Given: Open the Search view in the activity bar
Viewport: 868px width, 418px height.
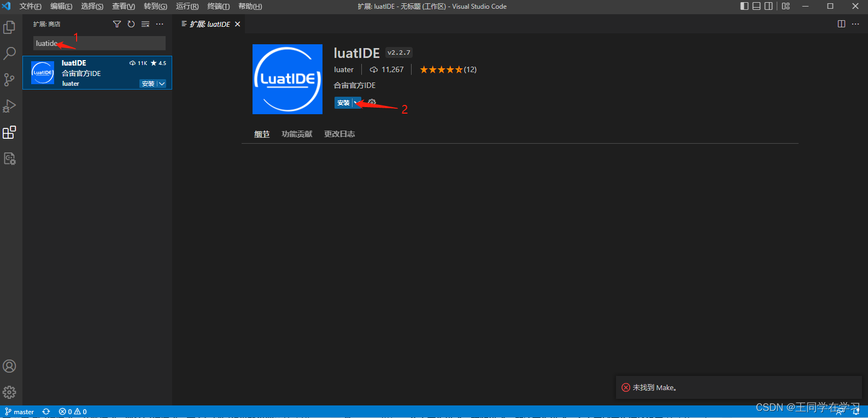Looking at the screenshot, I should [9, 54].
